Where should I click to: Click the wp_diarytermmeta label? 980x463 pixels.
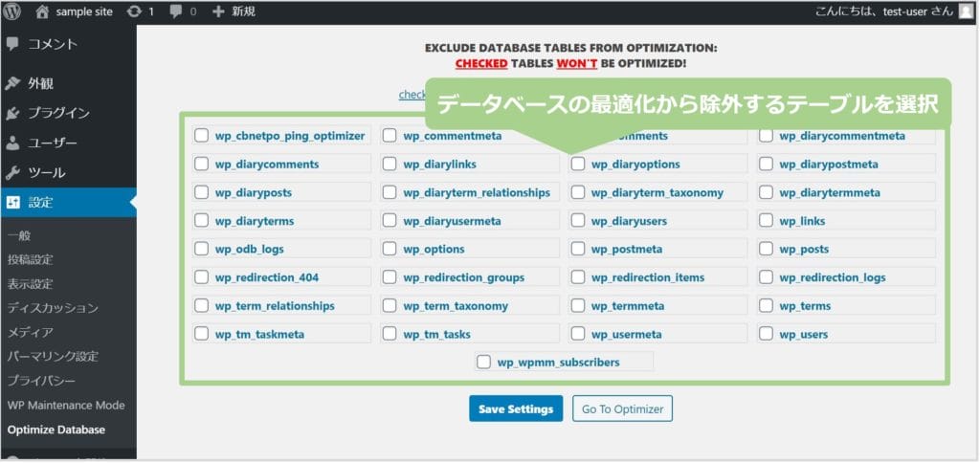(830, 192)
